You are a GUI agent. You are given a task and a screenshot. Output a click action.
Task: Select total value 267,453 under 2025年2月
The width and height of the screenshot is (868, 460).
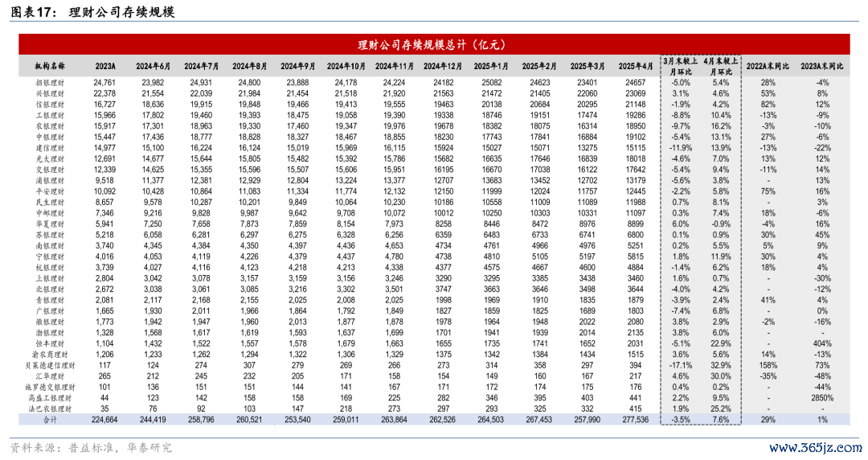pos(539,420)
